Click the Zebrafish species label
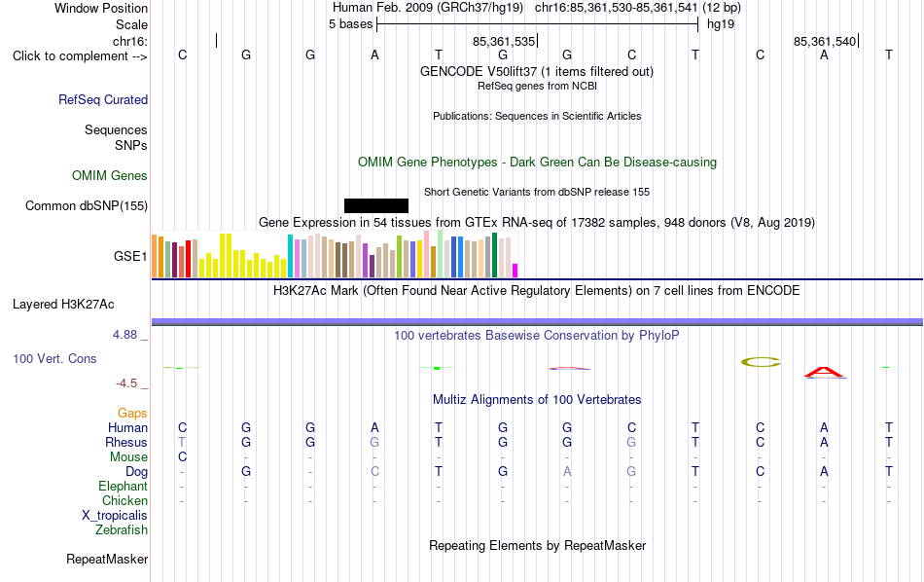The height and width of the screenshot is (582, 924). (x=122, y=529)
